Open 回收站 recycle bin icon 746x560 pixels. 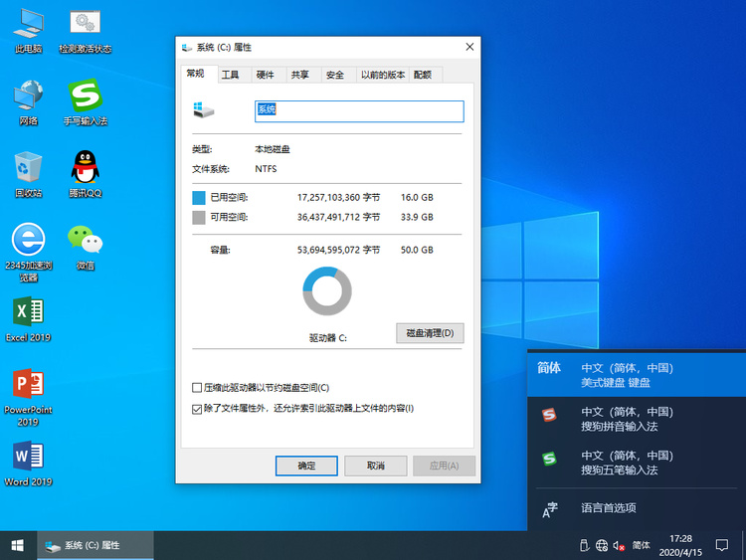pyautogui.click(x=29, y=169)
